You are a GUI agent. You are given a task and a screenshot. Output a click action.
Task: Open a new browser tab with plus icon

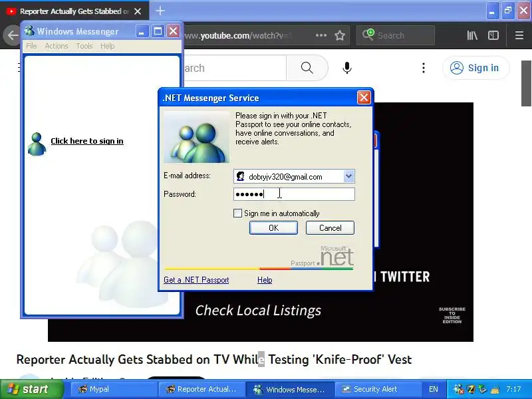click(160, 11)
